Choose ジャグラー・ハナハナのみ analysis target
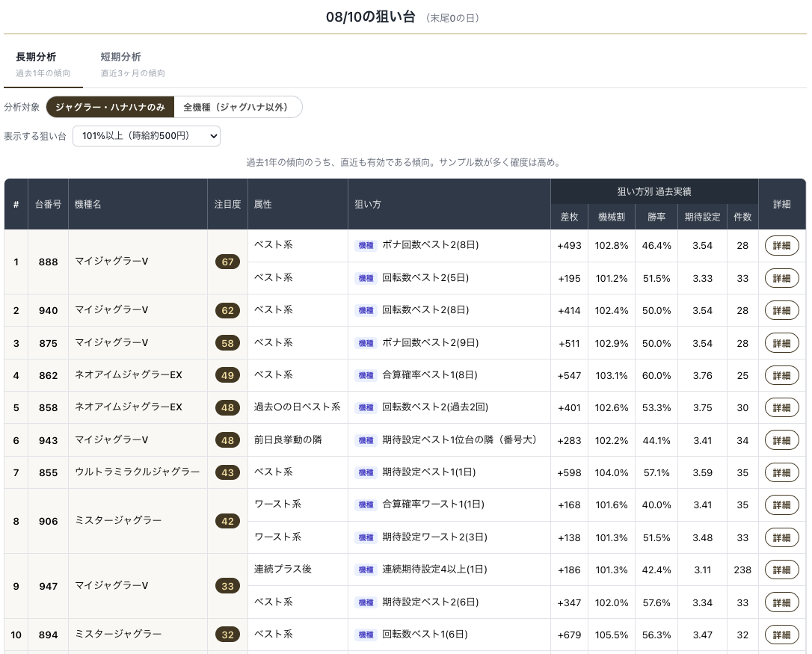 point(110,107)
